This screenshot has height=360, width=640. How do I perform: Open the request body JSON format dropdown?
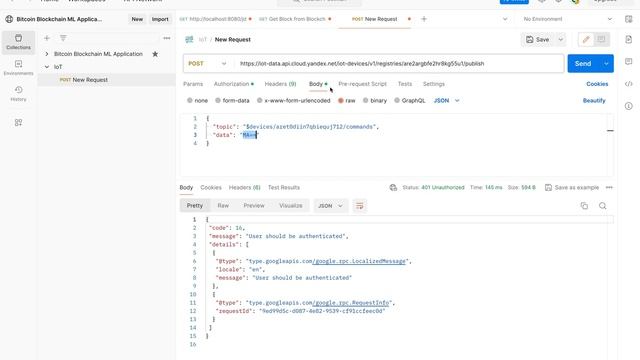coord(447,100)
